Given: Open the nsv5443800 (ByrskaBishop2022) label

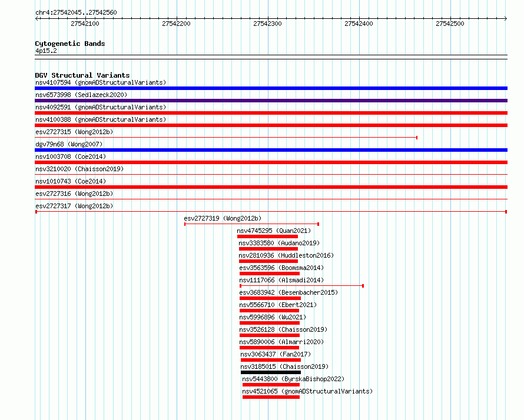Looking at the screenshot, I should (x=293, y=379).
